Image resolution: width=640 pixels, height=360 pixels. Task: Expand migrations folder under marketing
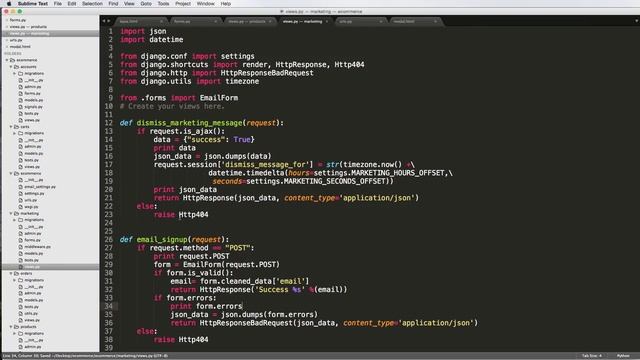click(x=15, y=220)
